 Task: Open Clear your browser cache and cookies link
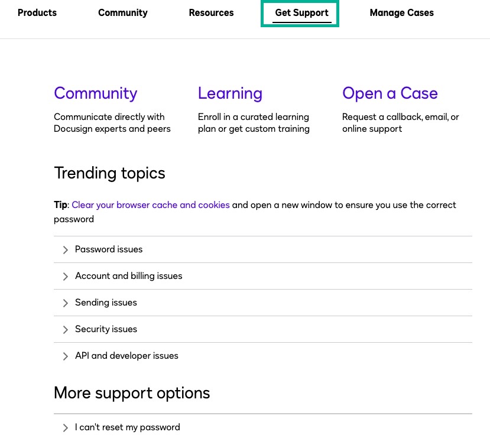click(x=151, y=205)
